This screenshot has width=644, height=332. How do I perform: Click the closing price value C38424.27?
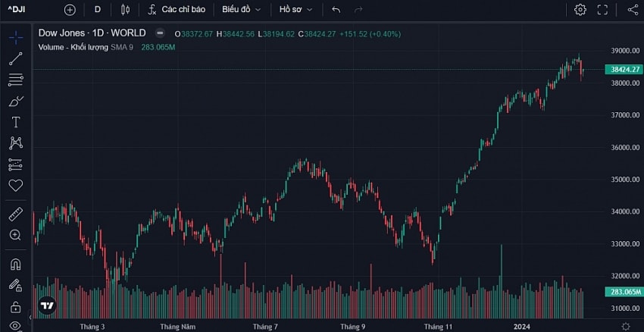pyautogui.click(x=317, y=34)
